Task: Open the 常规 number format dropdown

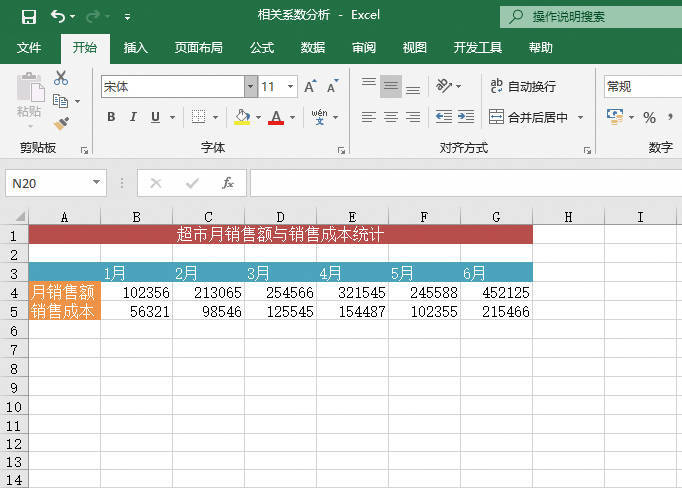Action: point(640,87)
